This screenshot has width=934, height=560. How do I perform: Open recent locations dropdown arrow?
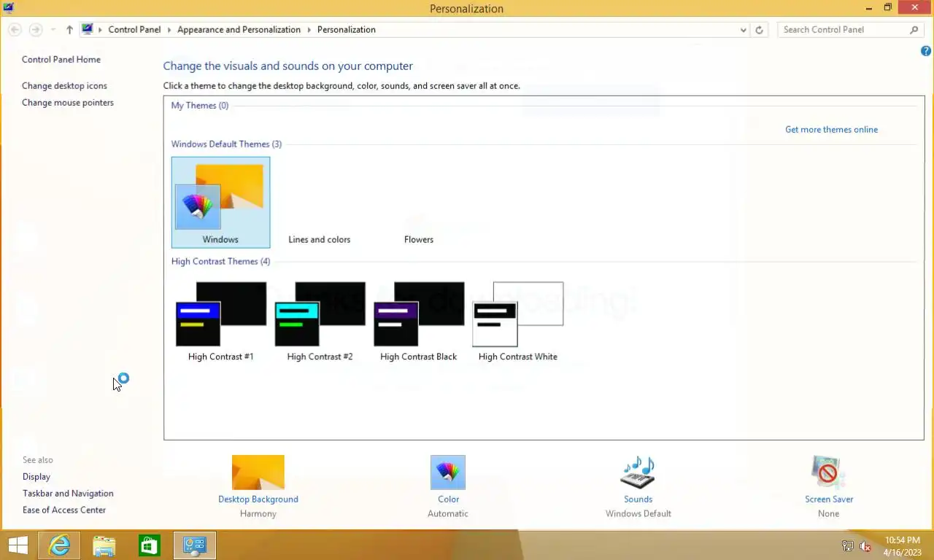click(53, 30)
